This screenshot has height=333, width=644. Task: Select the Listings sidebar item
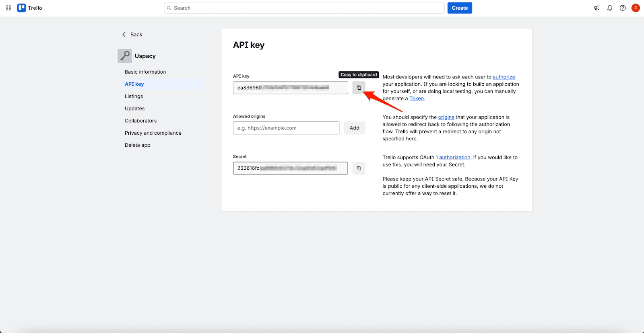pyautogui.click(x=134, y=97)
